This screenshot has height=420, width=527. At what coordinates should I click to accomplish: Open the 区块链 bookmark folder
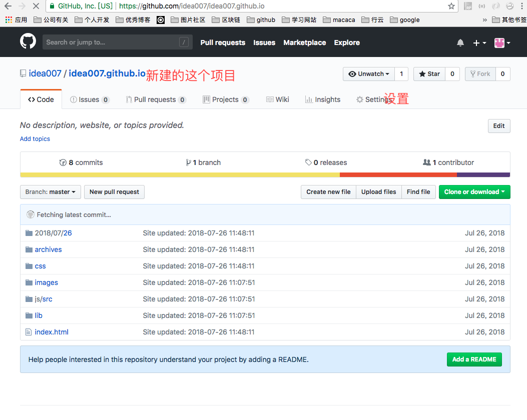point(226,20)
